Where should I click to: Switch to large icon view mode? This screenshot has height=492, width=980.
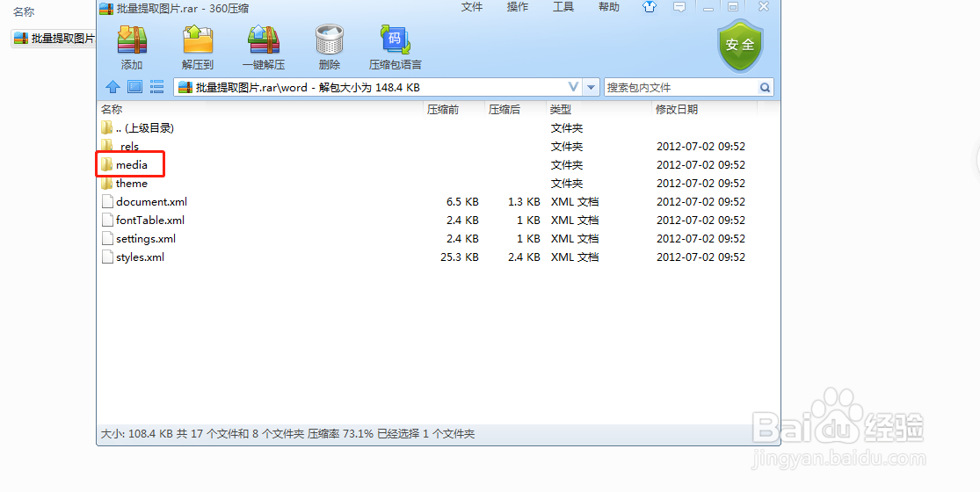pyautogui.click(x=135, y=87)
